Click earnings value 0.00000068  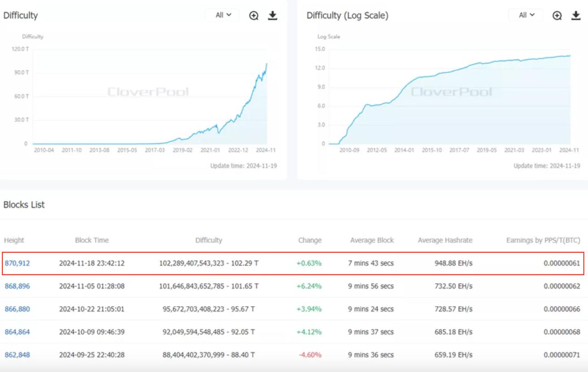point(562,332)
